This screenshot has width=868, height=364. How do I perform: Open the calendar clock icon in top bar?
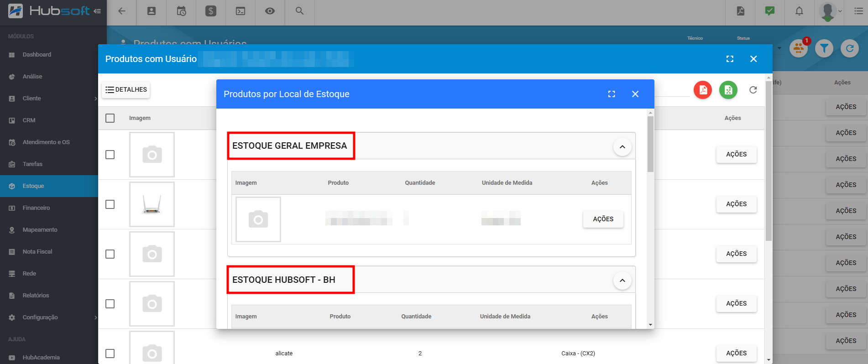coord(181,11)
